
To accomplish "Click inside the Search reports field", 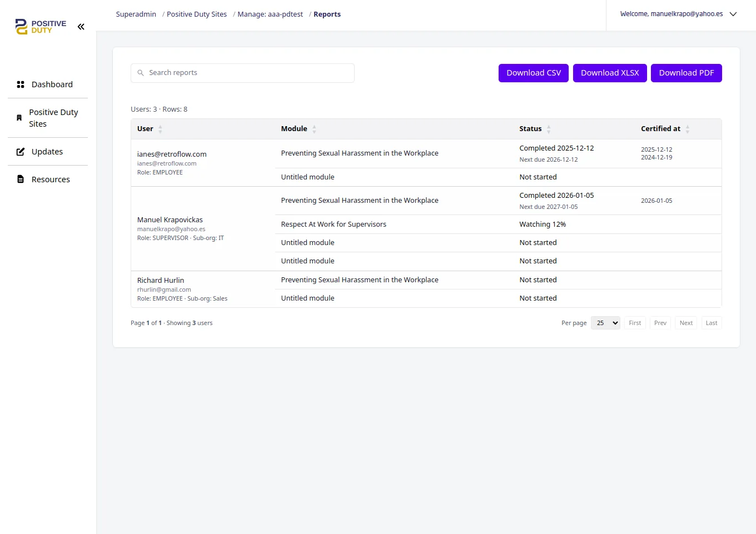I will tap(242, 72).
